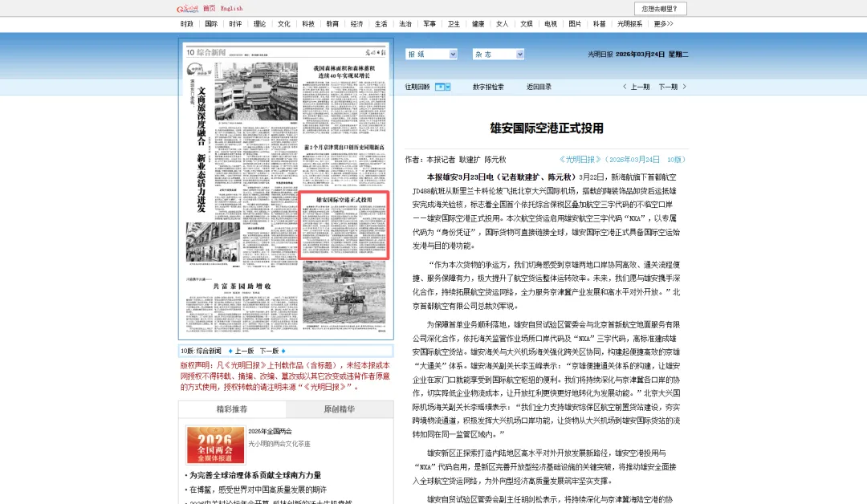Switch to the English site
867x504 pixels.
231,8
